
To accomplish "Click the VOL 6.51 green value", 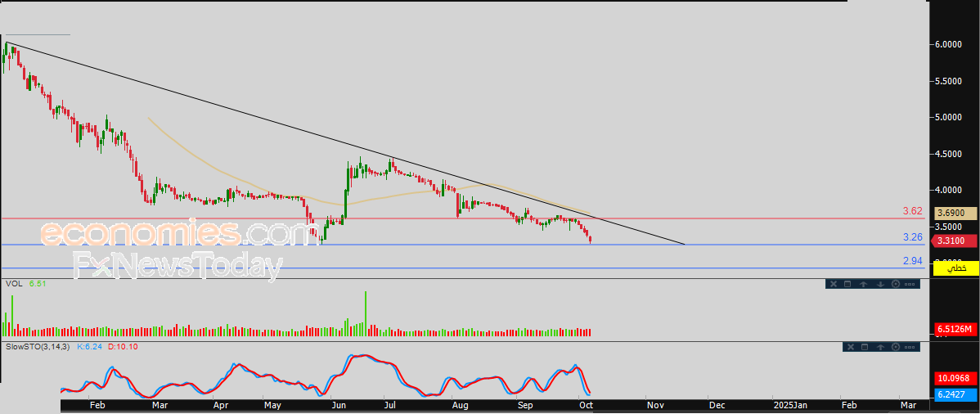I will click(x=38, y=283).
